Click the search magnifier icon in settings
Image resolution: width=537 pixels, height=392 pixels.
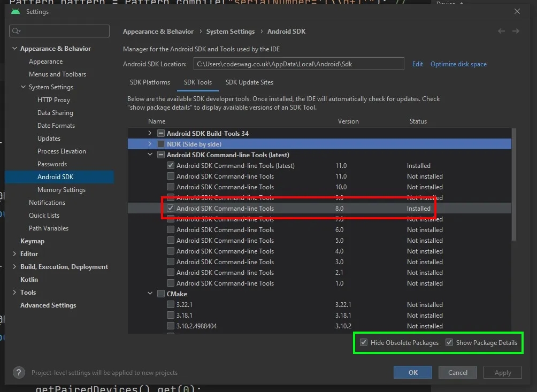(16, 31)
